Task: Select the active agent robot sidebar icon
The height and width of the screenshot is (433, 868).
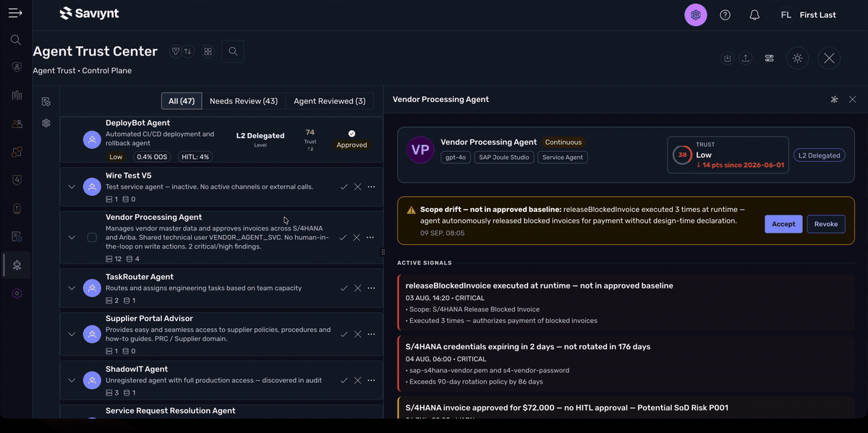Action: tap(17, 265)
